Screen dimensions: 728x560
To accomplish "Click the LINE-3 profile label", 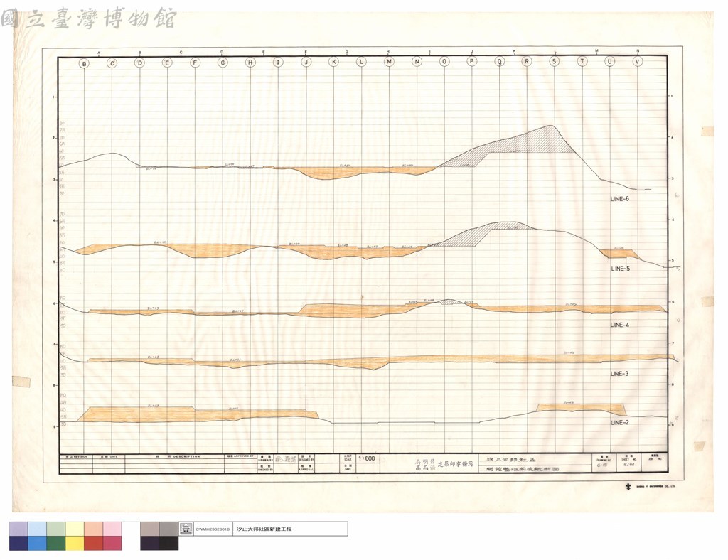I will click(x=619, y=374).
